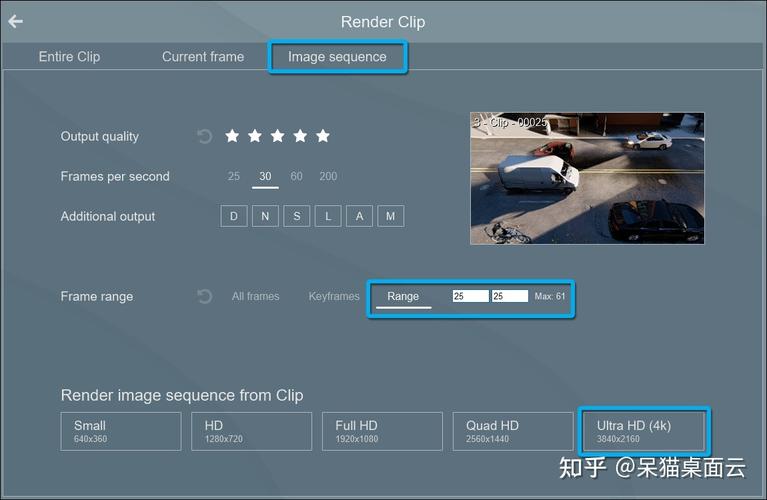Set output quality to two stars

pyautogui.click(x=255, y=136)
